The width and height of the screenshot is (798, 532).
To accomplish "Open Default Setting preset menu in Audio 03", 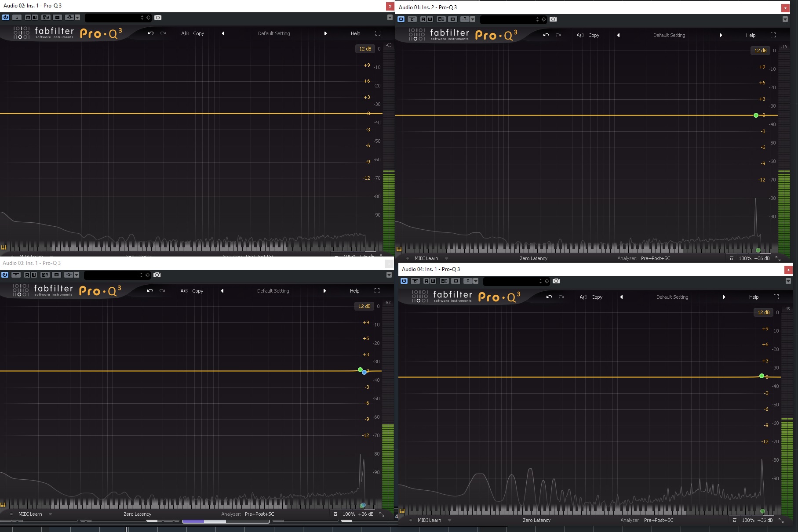I will 273,291.
